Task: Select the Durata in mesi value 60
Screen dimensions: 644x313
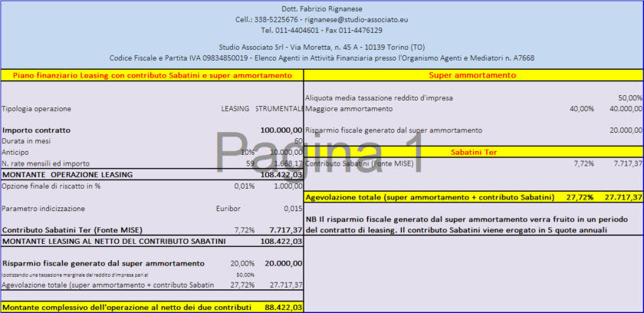Action: pos(298,141)
